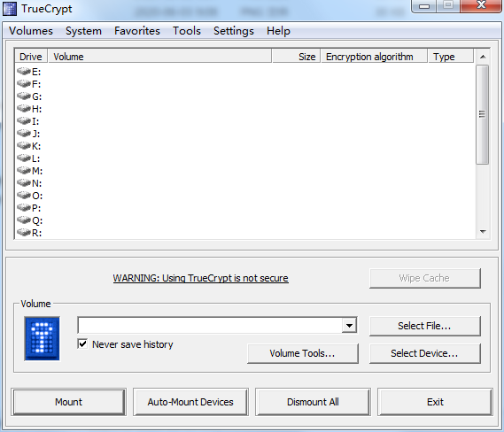Open the Volumes menu

click(31, 31)
